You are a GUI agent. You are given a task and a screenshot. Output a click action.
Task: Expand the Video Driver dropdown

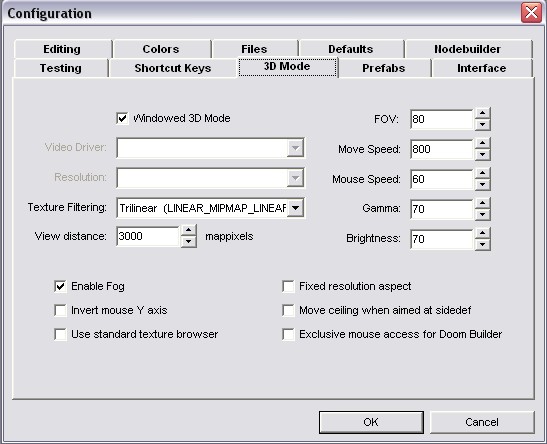point(295,148)
